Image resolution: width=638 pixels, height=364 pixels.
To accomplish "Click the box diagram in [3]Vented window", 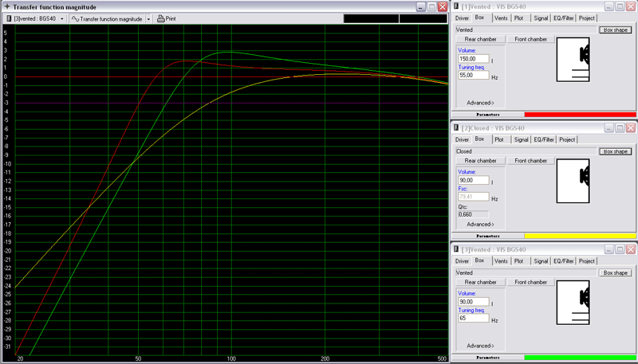I will (573, 303).
